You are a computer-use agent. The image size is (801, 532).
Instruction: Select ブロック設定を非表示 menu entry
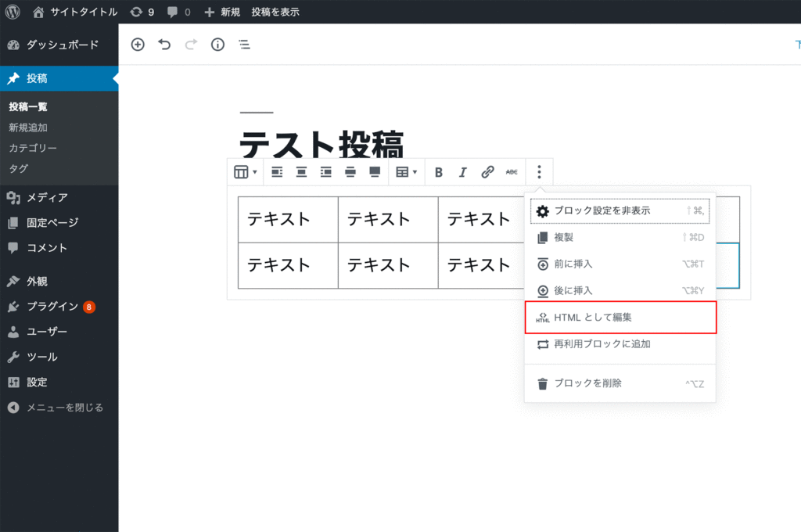click(620, 211)
